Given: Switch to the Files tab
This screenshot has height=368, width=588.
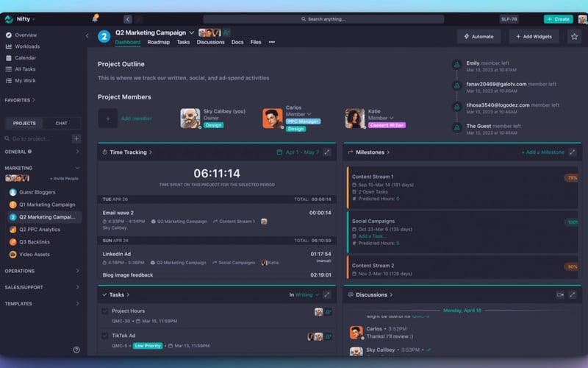Looking at the screenshot, I should (256, 42).
